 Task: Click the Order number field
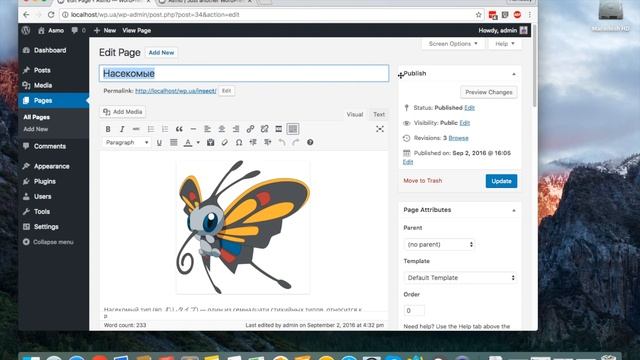pos(414,311)
